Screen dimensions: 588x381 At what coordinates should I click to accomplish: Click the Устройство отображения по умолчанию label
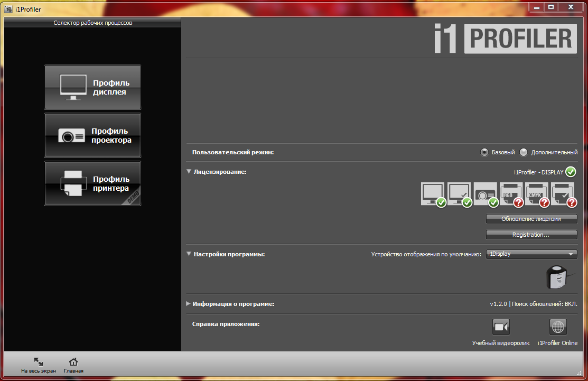click(x=426, y=254)
